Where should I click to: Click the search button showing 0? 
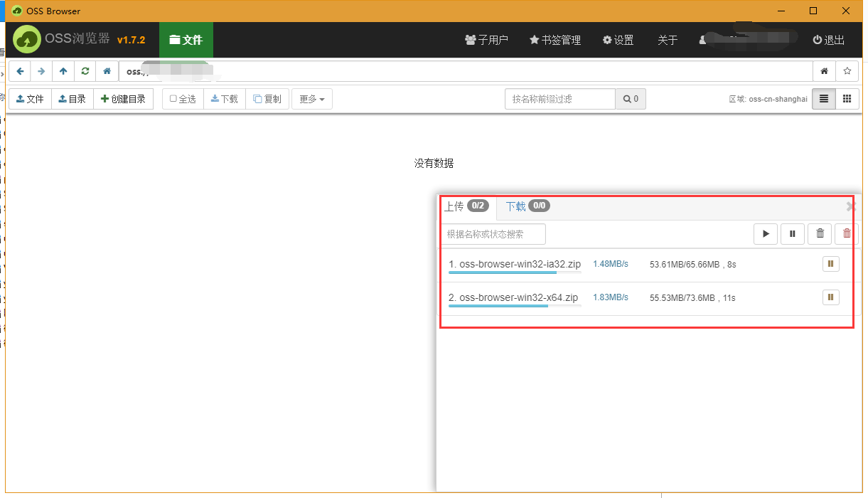(x=631, y=99)
